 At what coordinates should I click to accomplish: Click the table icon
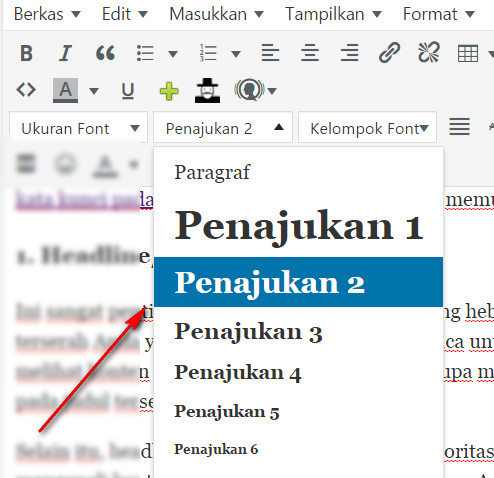(x=468, y=53)
